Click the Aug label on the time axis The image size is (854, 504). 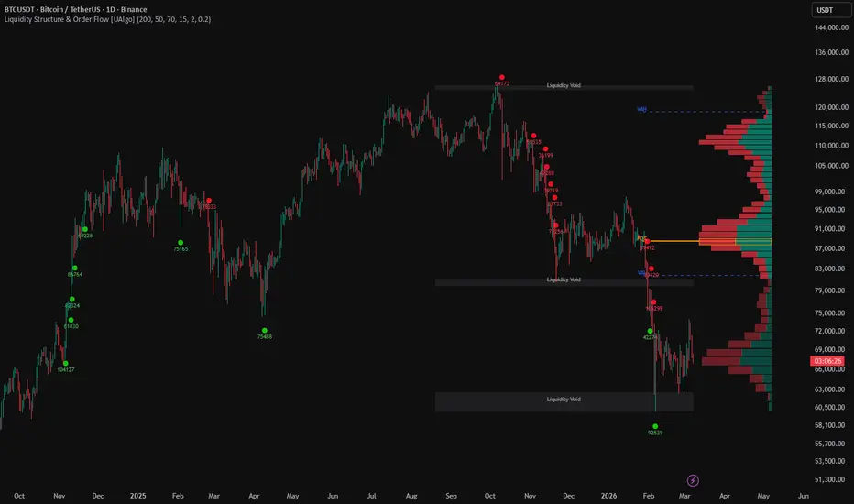[411, 496]
